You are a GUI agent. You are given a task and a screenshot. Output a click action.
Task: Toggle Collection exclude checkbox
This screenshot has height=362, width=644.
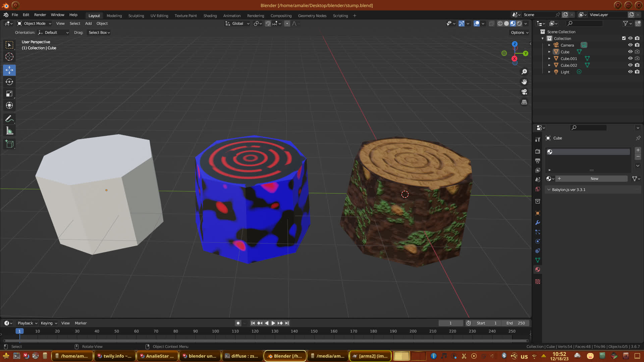pos(624,39)
